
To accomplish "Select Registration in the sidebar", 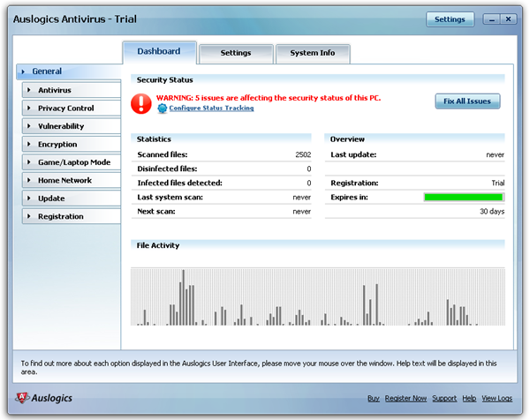I will tap(72, 217).
